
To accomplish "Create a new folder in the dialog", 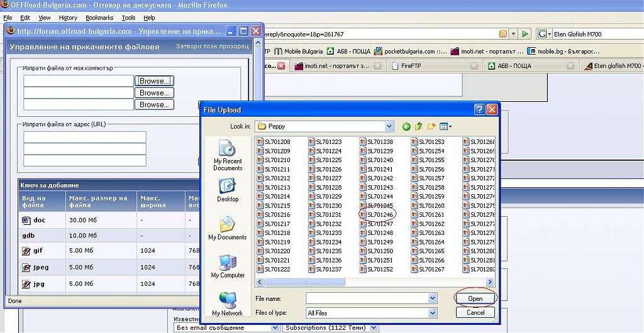I will [x=431, y=126].
